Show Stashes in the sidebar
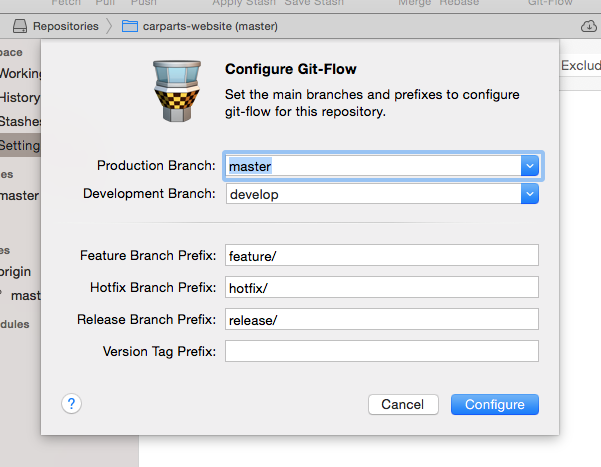Screen dimensions: 601x467 click(x=20, y=121)
